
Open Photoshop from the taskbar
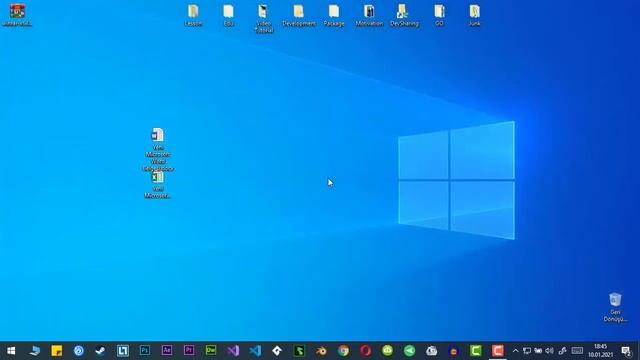(144, 351)
